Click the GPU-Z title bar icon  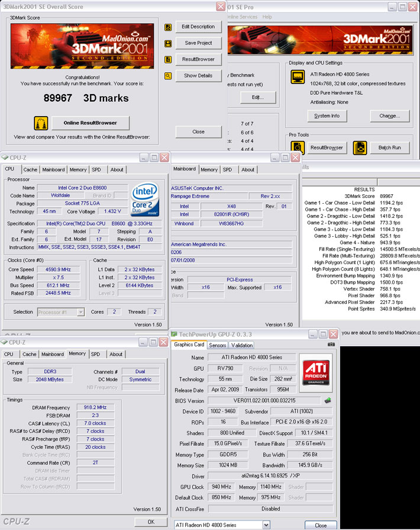[x=175, y=335]
